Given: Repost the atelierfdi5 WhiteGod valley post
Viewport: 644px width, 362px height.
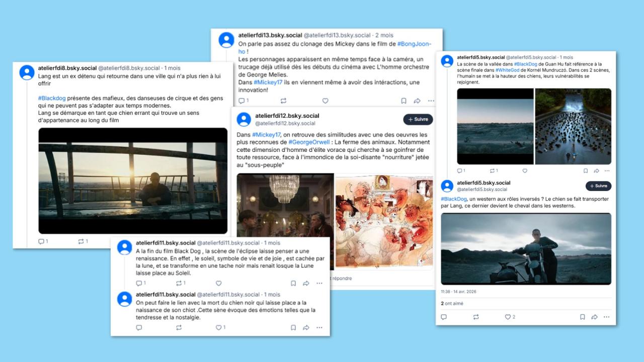Looking at the screenshot, I should pos(494,170).
